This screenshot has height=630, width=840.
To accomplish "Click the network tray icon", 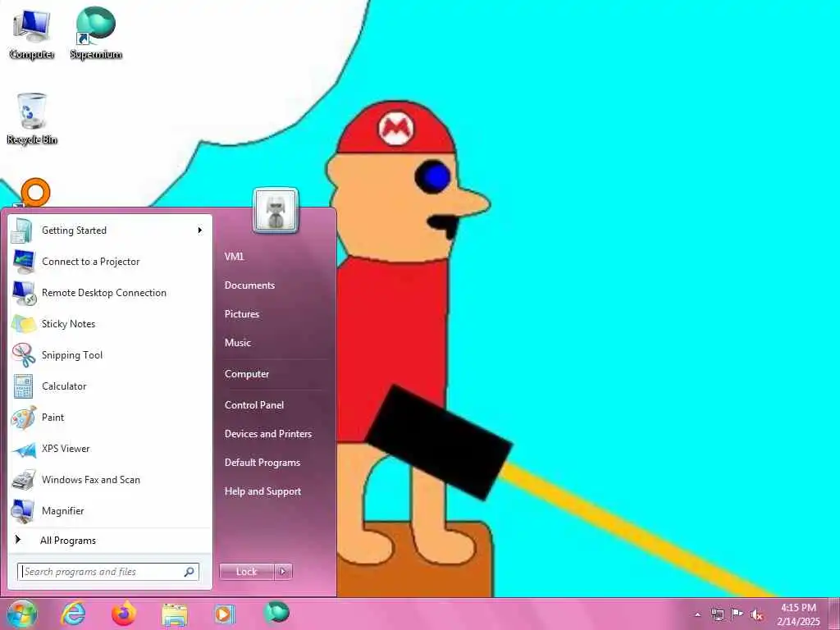I will click(717, 614).
